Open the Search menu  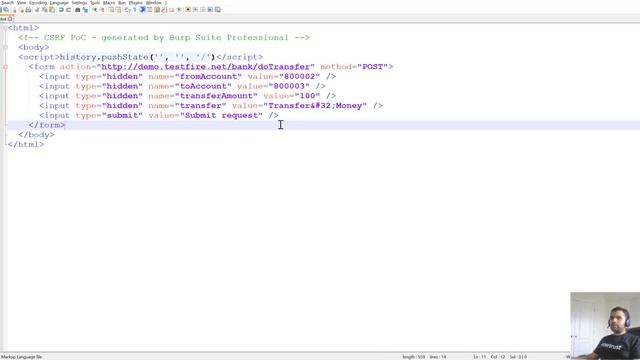point(7,3)
